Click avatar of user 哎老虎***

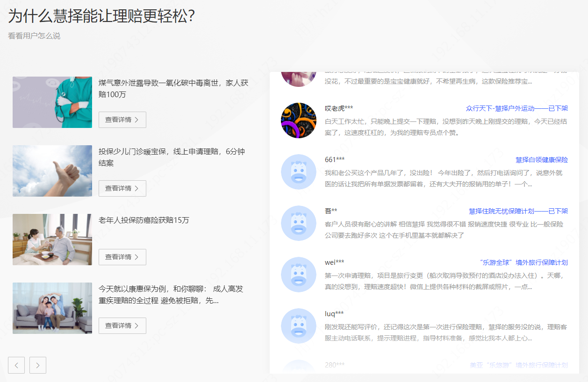[x=299, y=120]
